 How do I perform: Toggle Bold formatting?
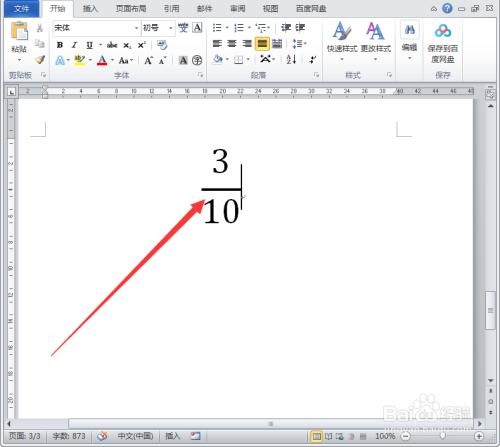[60, 45]
